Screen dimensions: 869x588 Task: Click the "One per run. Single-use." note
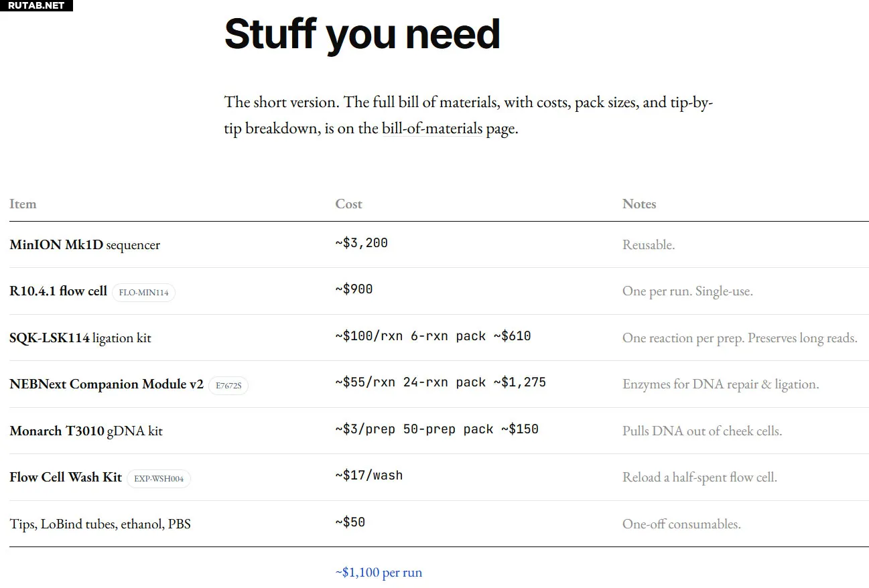687,292
